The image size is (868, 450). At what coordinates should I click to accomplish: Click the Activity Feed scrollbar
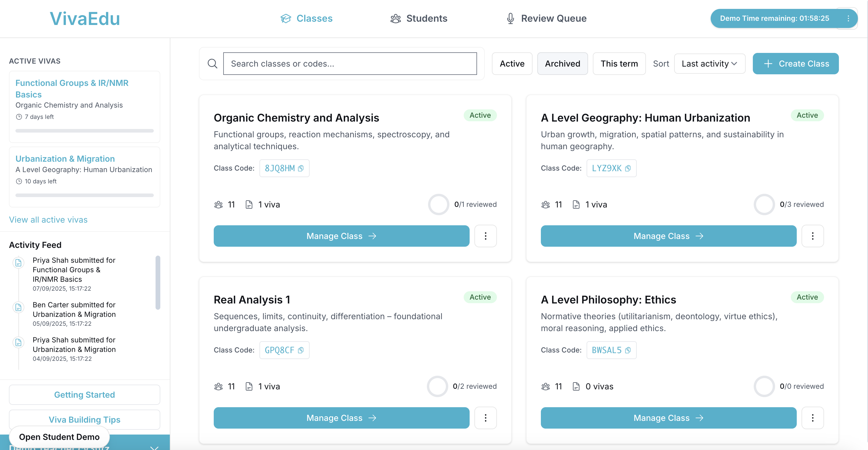[158, 282]
